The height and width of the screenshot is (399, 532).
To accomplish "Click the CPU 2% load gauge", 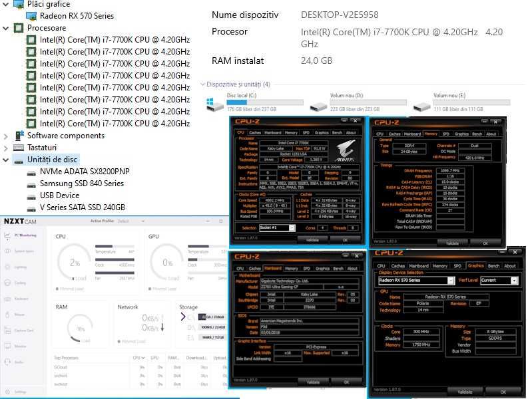I will (75, 262).
